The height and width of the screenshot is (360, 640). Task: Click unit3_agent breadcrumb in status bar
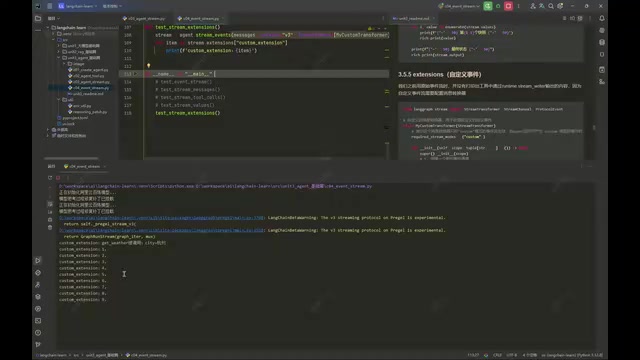point(102,355)
